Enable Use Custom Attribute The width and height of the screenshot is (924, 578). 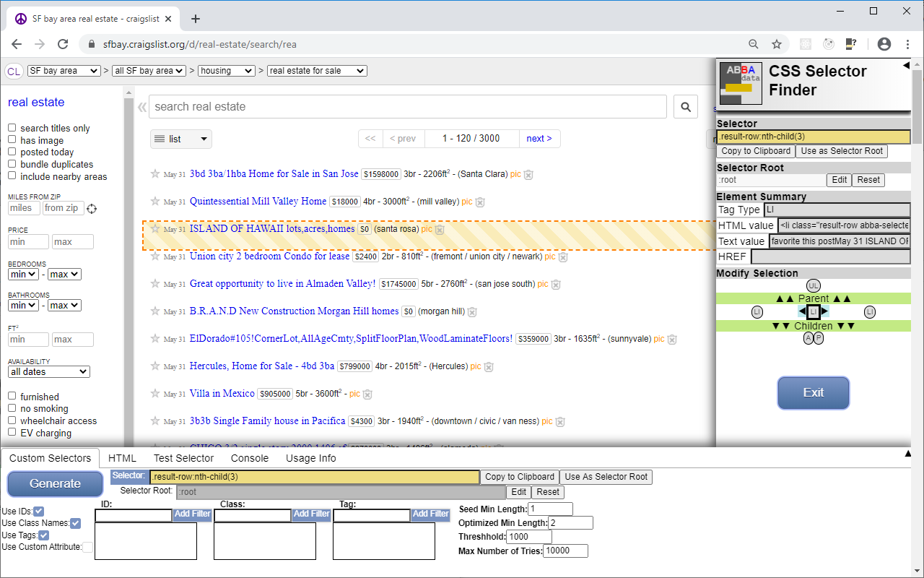pos(87,548)
